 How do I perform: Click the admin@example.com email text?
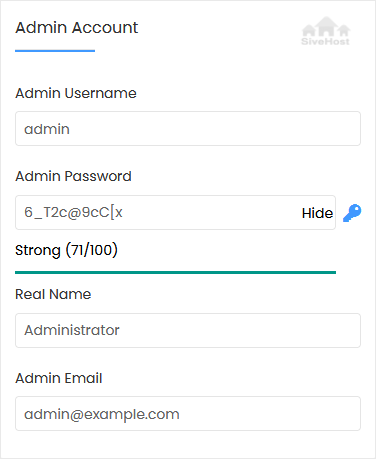tap(102, 414)
